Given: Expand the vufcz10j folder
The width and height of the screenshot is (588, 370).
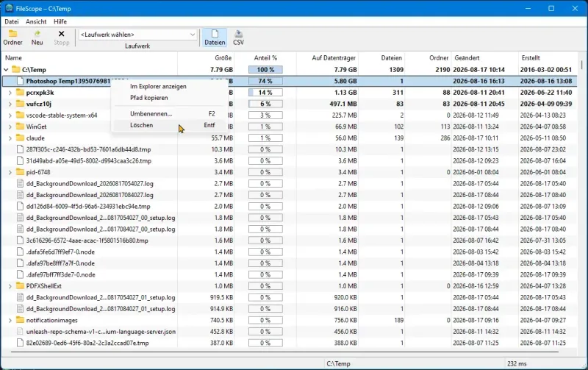Looking at the screenshot, I should pos(10,104).
